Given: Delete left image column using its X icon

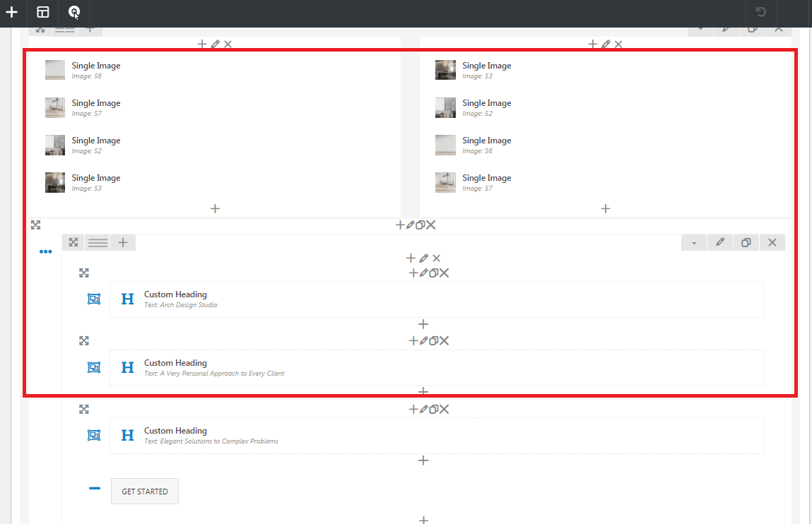Looking at the screenshot, I should point(228,44).
